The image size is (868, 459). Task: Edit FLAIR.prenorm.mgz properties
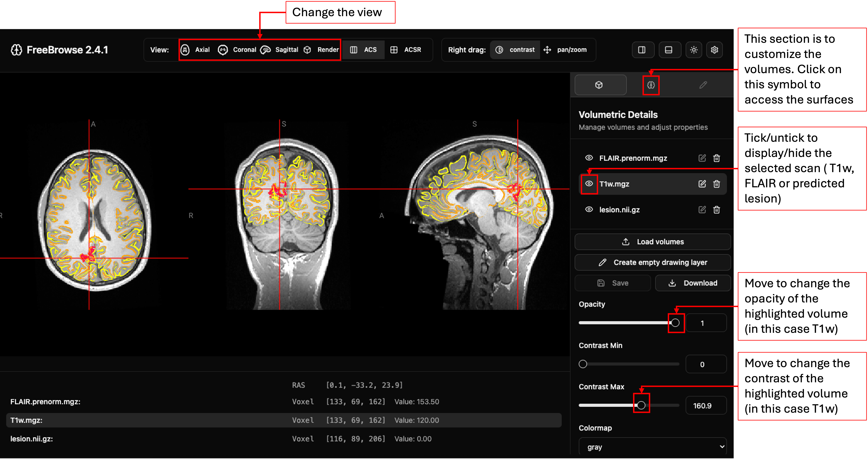[702, 158]
